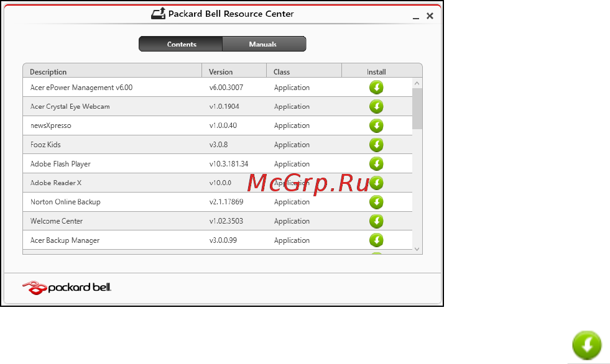Click the vertical scrollbar thumb

[417, 109]
